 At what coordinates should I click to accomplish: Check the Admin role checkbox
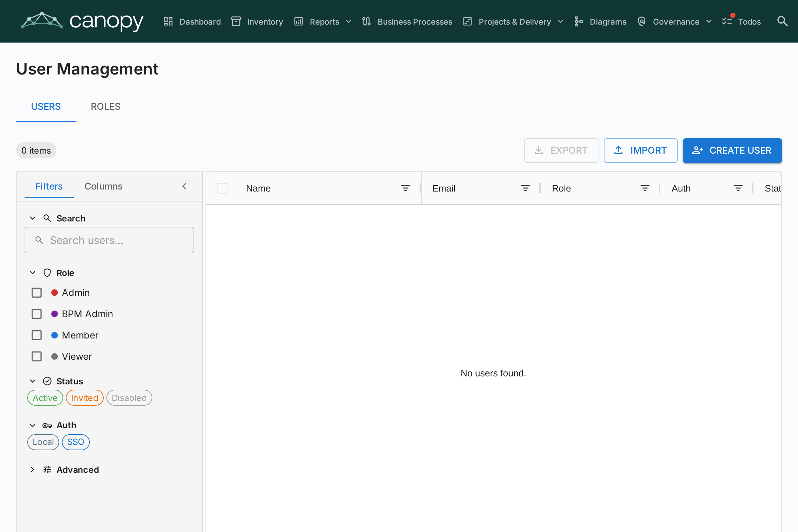37,293
